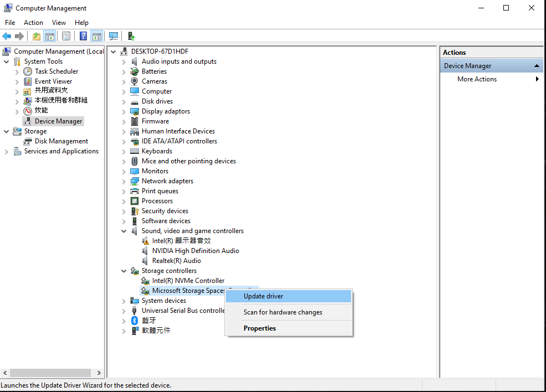Click the Update device driver toolbar icon
Viewport: 546px width, 392px height.
pyautogui.click(x=131, y=37)
